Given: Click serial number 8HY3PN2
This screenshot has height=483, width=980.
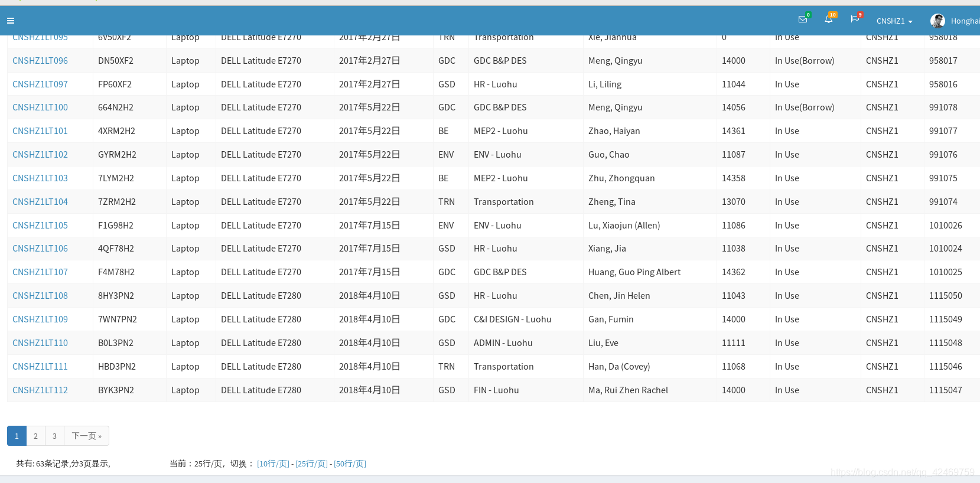Looking at the screenshot, I should point(116,296).
